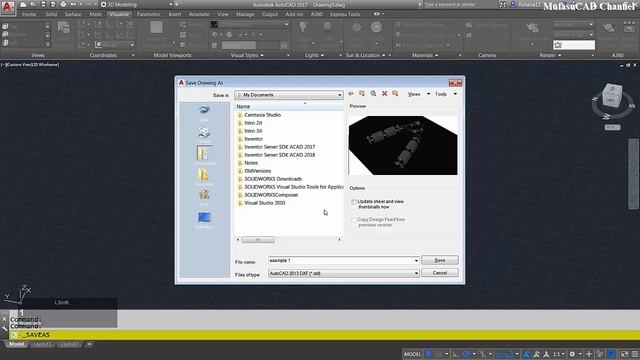
Task: Select the Intro 2d folder
Action: [x=249, y=123]
